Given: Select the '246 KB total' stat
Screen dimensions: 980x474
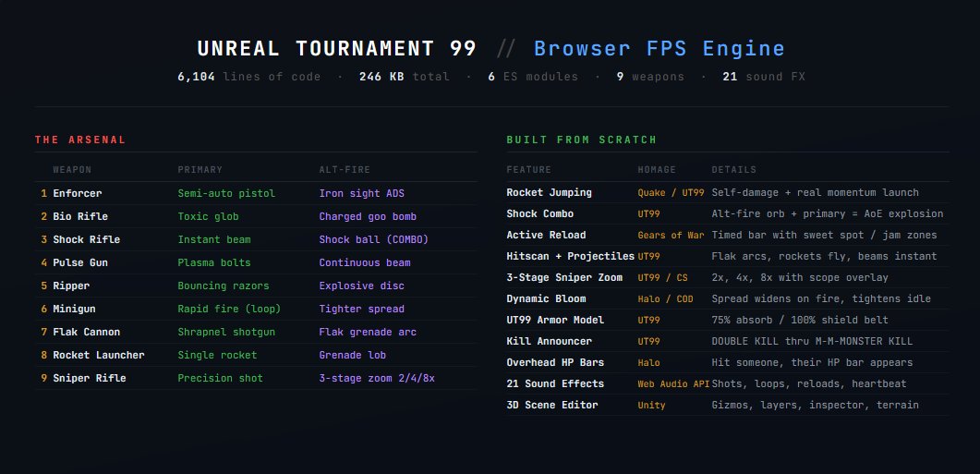Looking at the screenshot, I should [x=404, y=77].
